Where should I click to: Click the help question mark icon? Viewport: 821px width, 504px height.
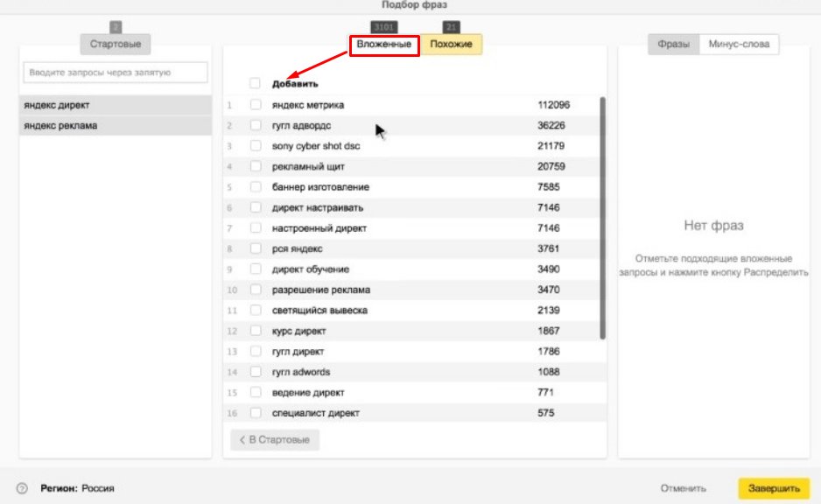[22, 488]
